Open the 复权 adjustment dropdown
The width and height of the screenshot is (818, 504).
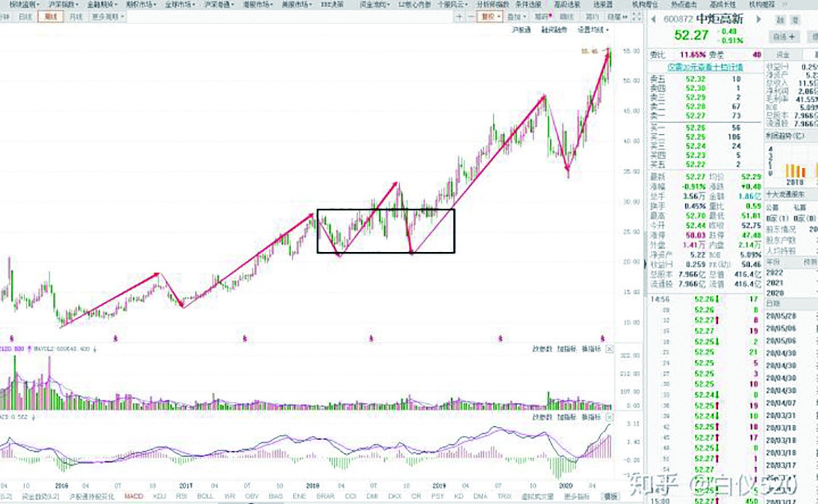tap(490, 17)
